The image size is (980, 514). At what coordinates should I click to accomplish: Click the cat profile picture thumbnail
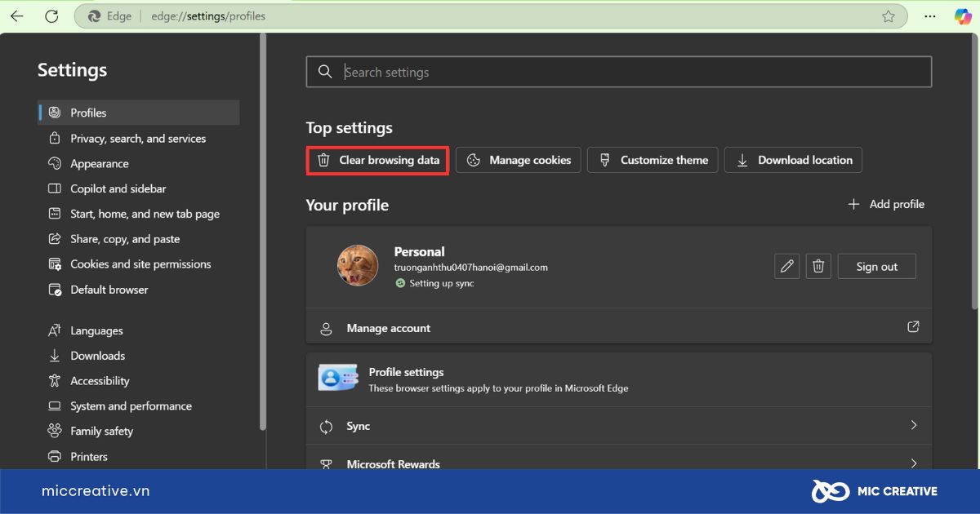click(358, 266)
